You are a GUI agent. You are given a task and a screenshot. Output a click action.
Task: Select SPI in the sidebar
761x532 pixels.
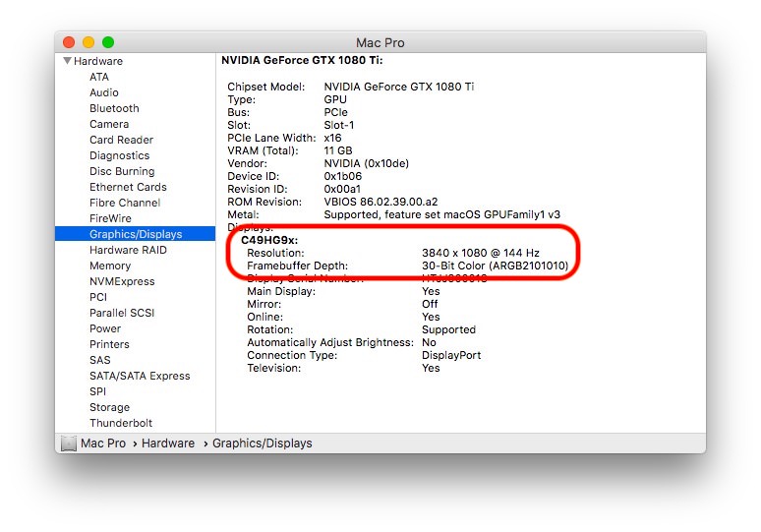[97, 391]
